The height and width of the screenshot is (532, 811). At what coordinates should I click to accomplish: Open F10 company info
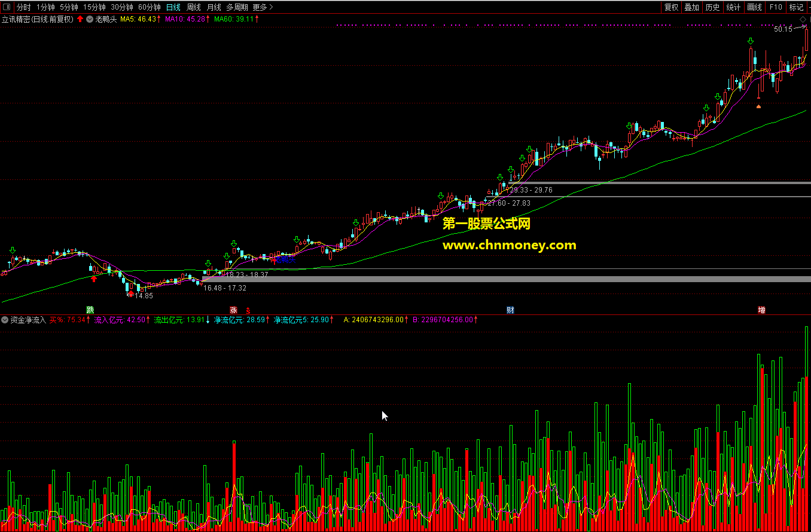tap(776, 7)
